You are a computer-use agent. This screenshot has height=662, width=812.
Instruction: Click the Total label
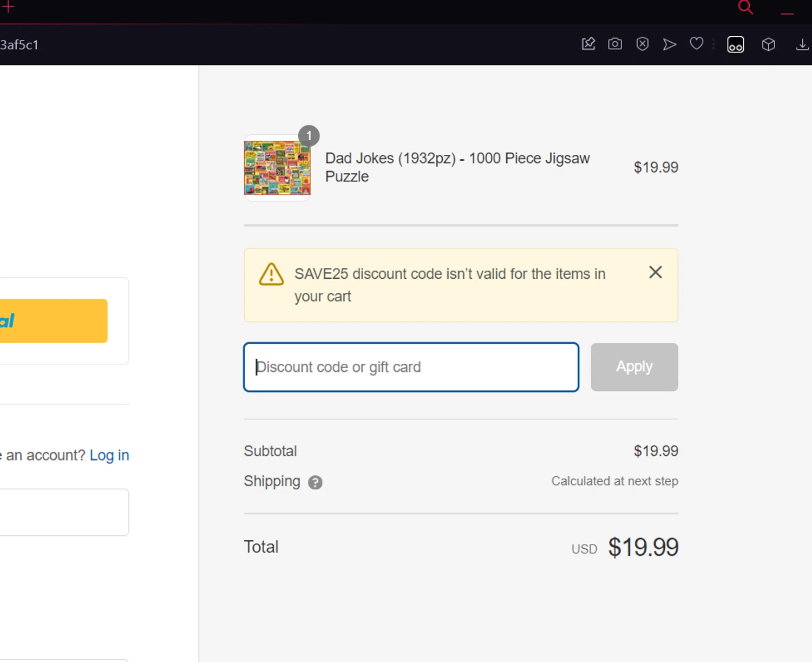pyautogui.click(x=261, y=547)
